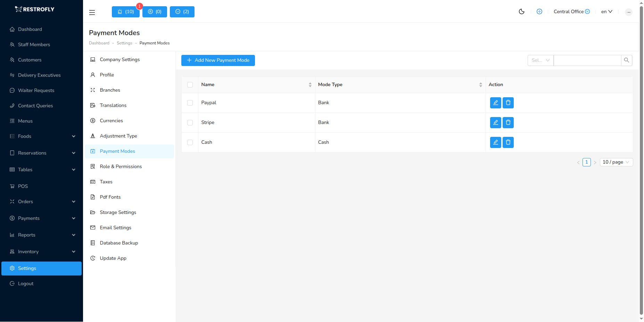Click the search magnifier icon
This screenshot has width=644, height=322.
coord(627,60)
